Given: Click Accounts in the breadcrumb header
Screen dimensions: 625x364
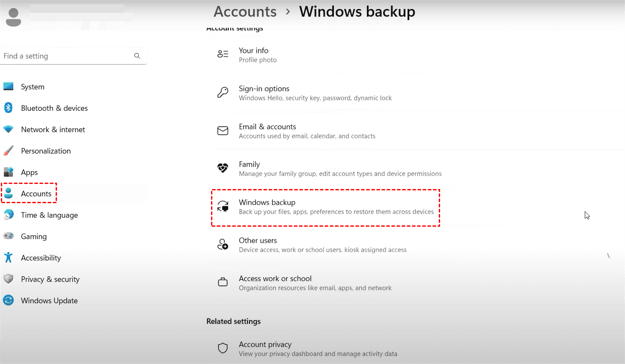Looking at the screenshot, I should click(x=245, y=12).
